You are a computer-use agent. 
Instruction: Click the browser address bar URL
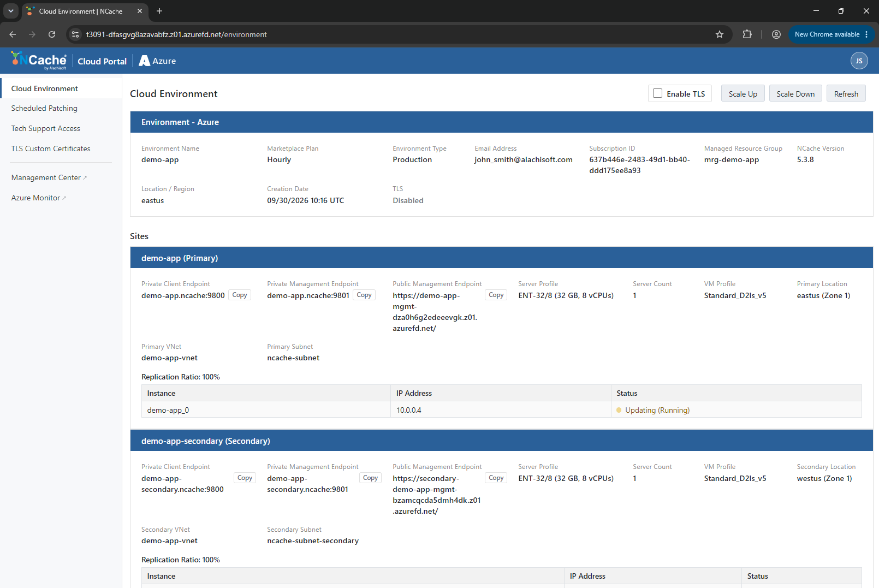tap(176, 34)
